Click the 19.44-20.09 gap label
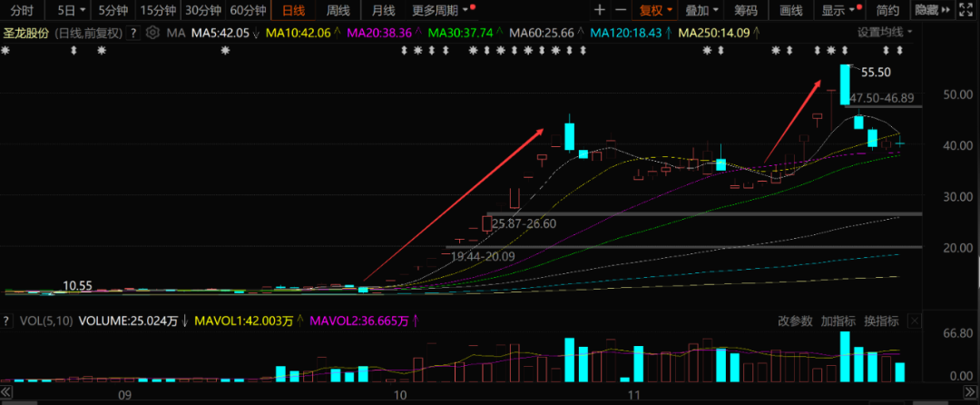The image size is (980, 405). click(483, 256)
